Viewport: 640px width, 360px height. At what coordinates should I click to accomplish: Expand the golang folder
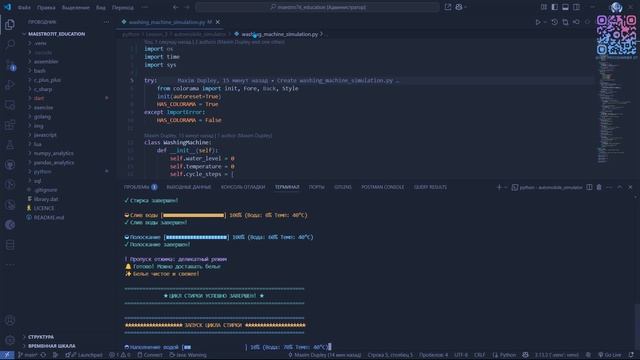tap(42, 117)
